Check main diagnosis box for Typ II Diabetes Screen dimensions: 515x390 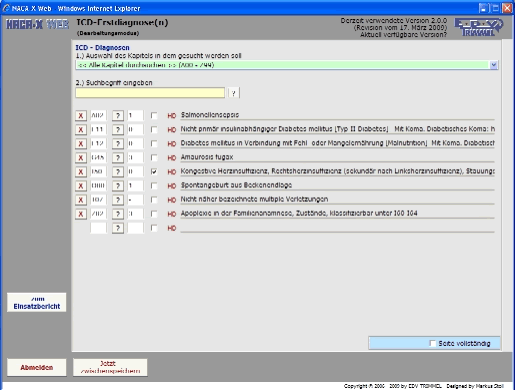click(154, 129)
